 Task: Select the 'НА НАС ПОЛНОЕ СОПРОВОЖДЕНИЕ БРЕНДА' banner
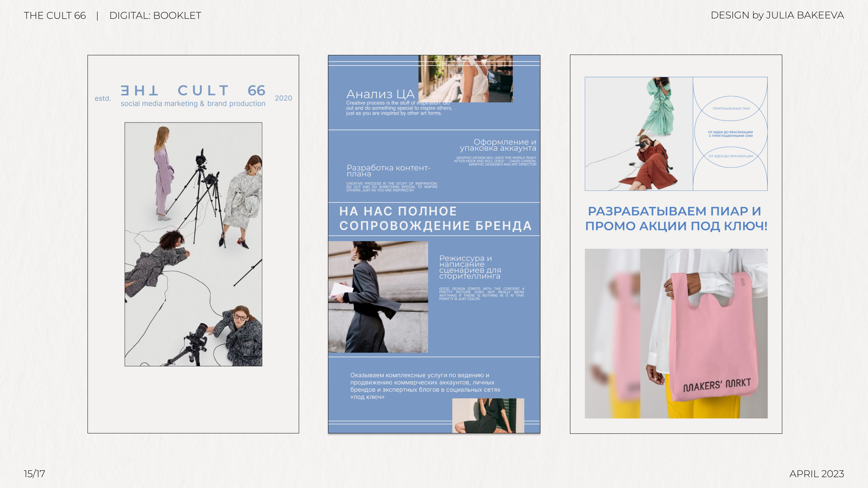tap(435, 219)
